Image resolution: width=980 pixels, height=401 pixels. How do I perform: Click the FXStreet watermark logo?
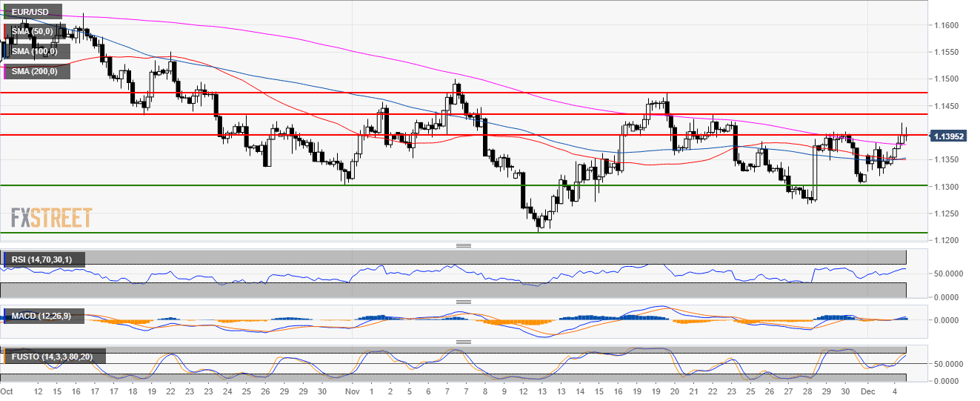[51, 218]
